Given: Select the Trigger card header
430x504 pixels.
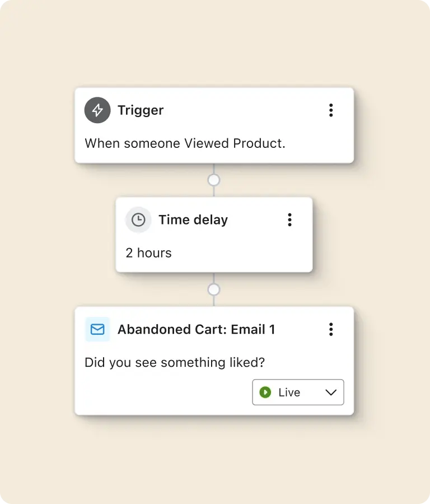Looking at the screenshot, I should 141,110.
